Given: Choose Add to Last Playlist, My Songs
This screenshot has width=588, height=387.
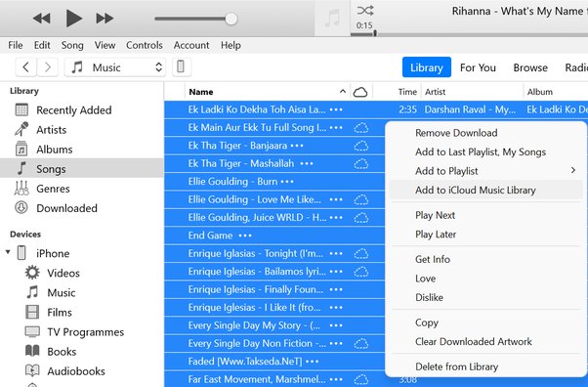Looking at the screenshot, I should pos(486,152).
